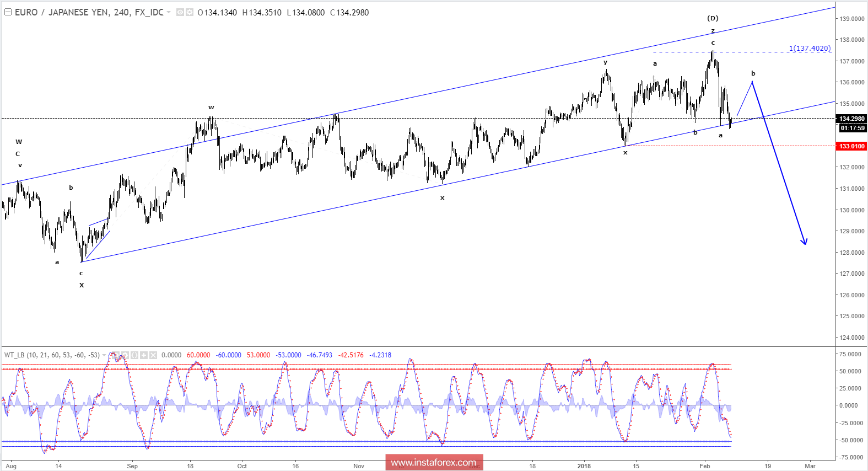
Task: Click the 139.0000 price axis label
Action: tap(852, 19)
